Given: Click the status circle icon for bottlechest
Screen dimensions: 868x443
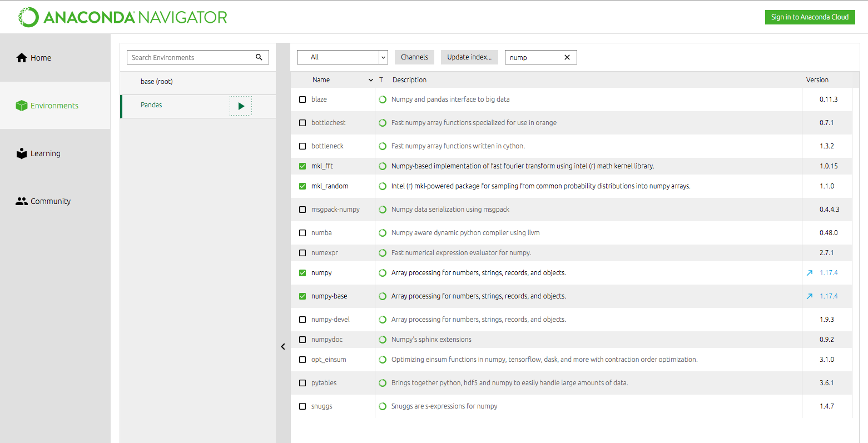Looking at the screenshot, I should point(383,123).
